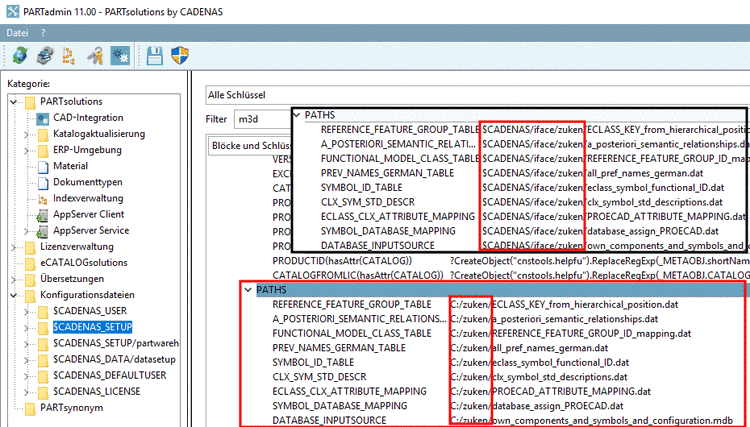The height and width of the screenshot is (427, 750).
Task: Click the Katalogaktualisierung folder icon
Action: point(44,134)
